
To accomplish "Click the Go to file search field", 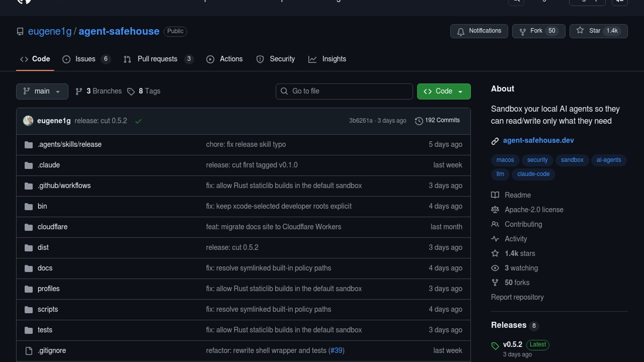I will (344, 91).
